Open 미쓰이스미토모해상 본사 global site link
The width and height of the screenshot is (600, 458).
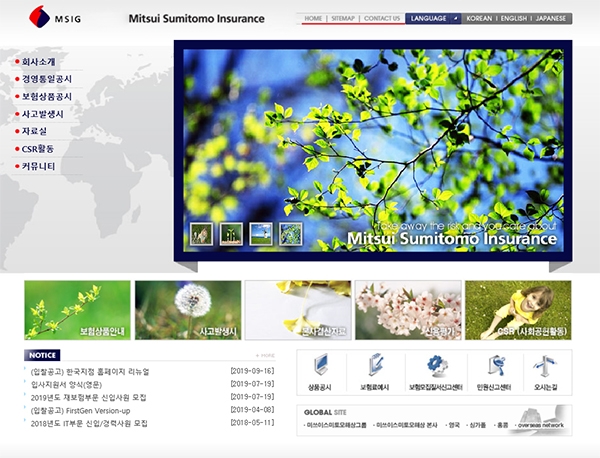(406, 425)
